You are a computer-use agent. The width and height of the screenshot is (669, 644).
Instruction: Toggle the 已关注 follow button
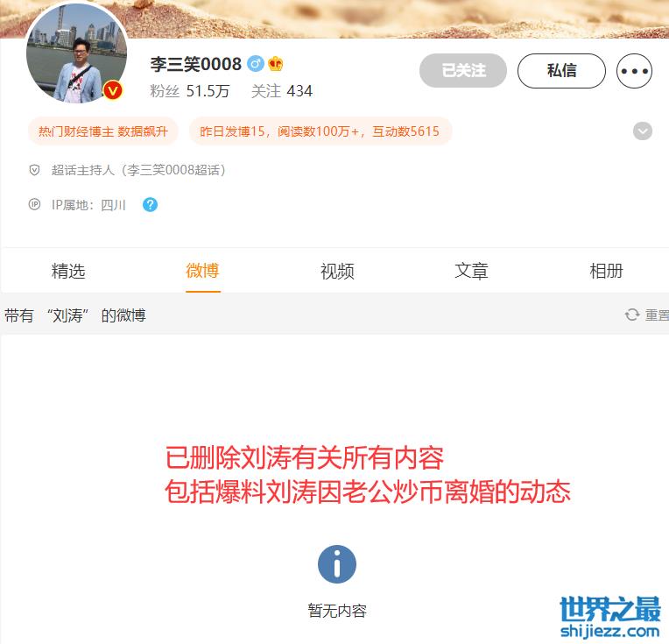click(x=463, y=71)
